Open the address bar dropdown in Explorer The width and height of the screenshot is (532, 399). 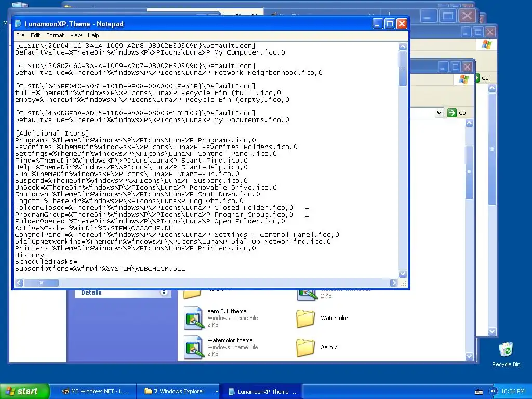point(439,113)
